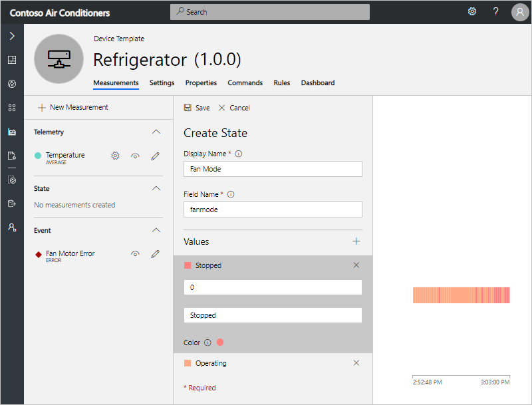Viewport: 532px width, 405px height.
Task: Expand the left navigation sidebar
Action: (x=12, y=36)
